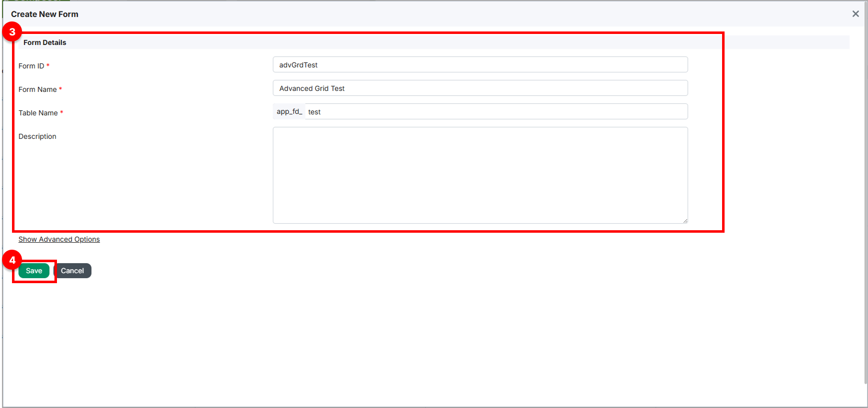868x408 pixels.
Task: Click the Create New Form title
Action: click(44, 14)
